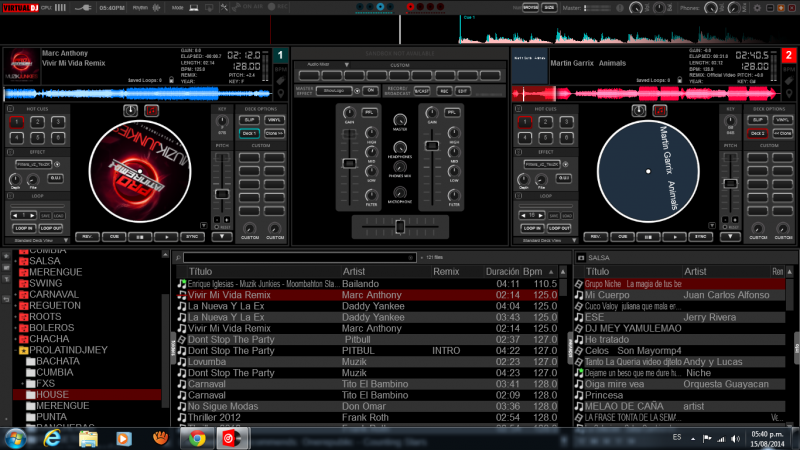This screenshot has width=800, height=450.
Task: Trigger hot cue 1 on deck 1
Action: click(x=17, y=122)
